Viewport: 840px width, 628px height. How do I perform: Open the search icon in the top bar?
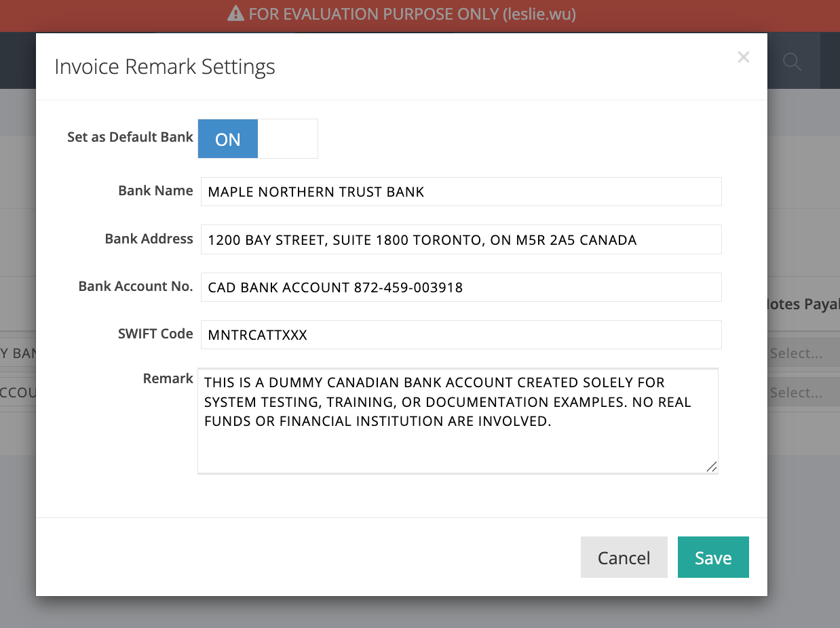791,60
